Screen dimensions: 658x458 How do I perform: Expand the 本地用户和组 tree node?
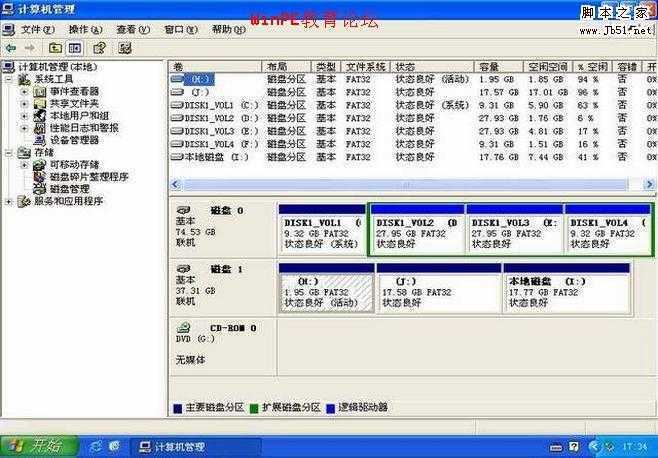tap(24, 115)
